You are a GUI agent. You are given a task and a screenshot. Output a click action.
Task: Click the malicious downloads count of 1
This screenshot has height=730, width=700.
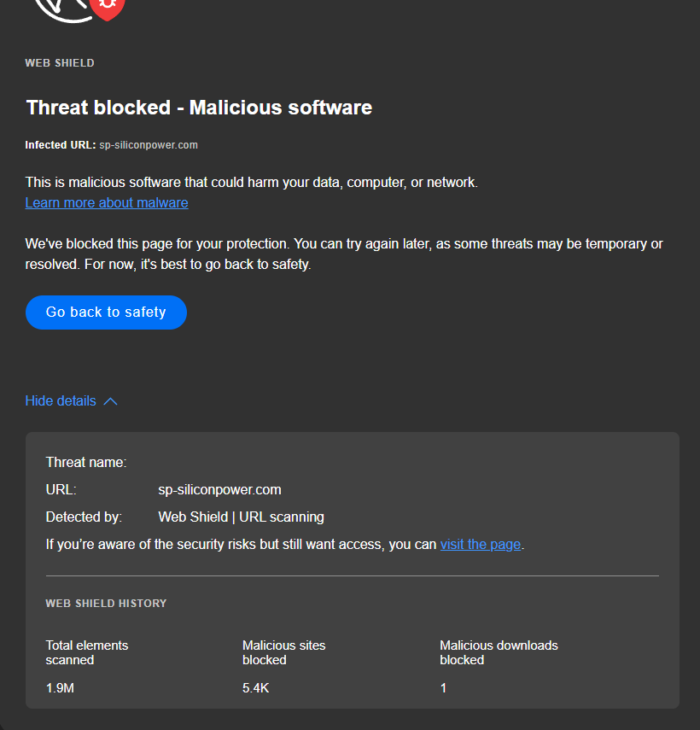444,687
